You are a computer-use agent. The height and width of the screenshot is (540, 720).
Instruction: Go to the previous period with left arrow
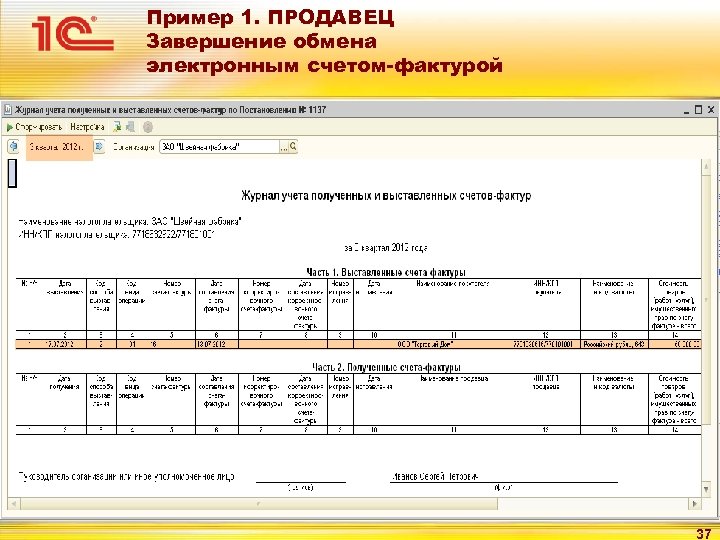click(x=13, y=147)
